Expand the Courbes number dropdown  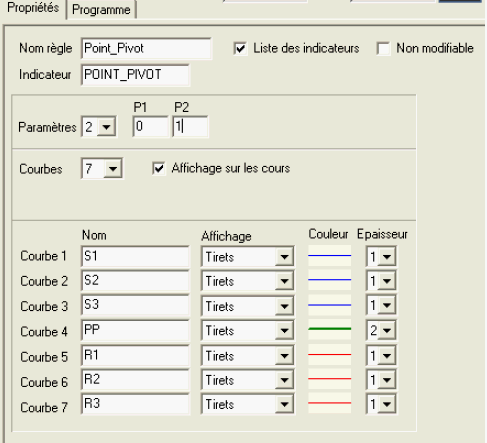click(113, 169)
